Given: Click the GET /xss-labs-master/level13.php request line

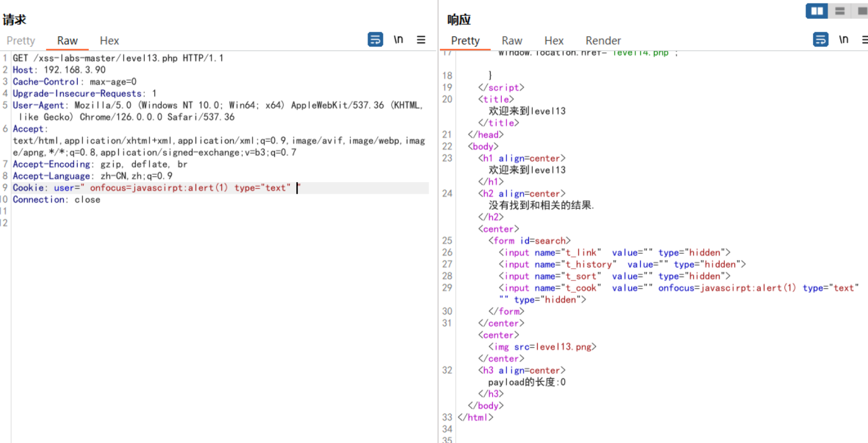Looking at the screenshot, I should point(118,58).
